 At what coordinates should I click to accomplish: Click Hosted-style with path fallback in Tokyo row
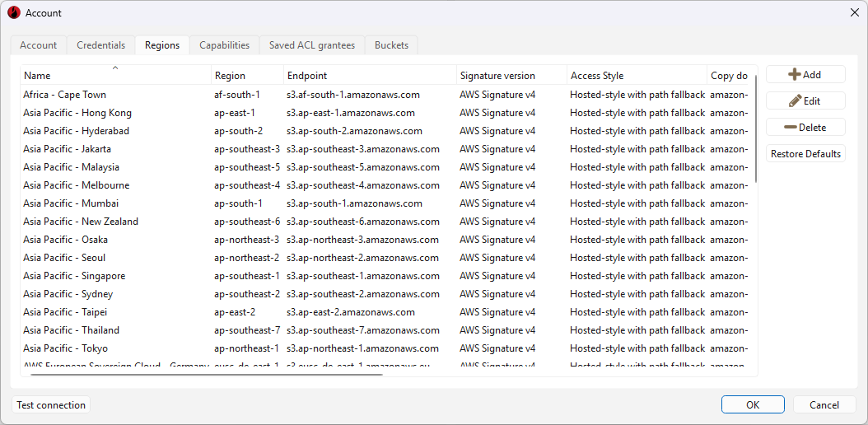[x=637, y=348]
